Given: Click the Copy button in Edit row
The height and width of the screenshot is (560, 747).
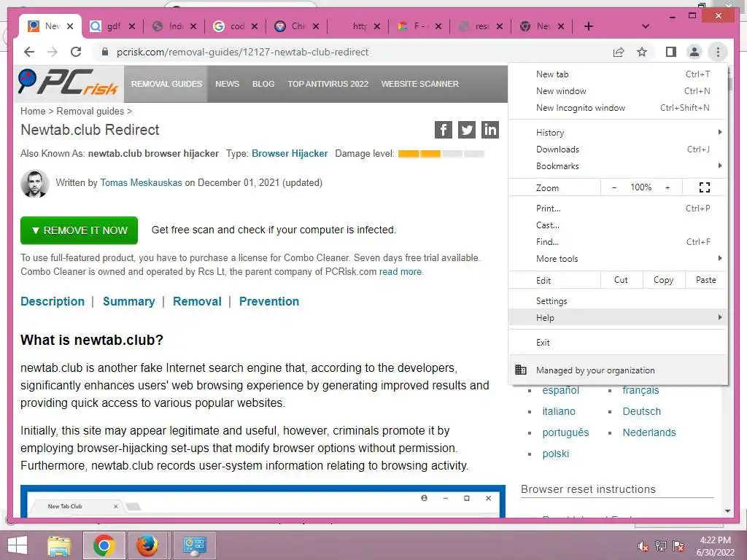Looking at the screenshot, I should click(664, 280).
